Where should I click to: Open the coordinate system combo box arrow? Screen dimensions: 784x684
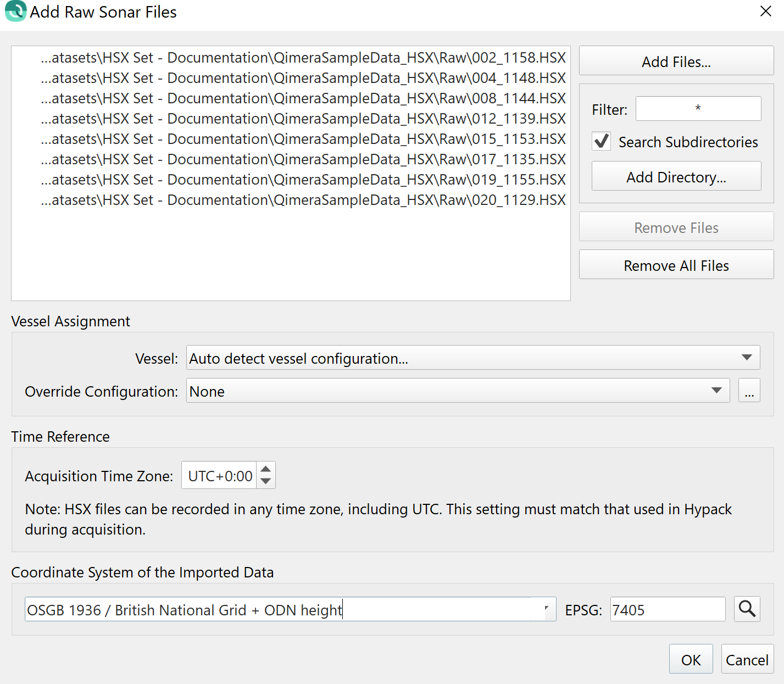pyautogui.click(x=546, y=609)
